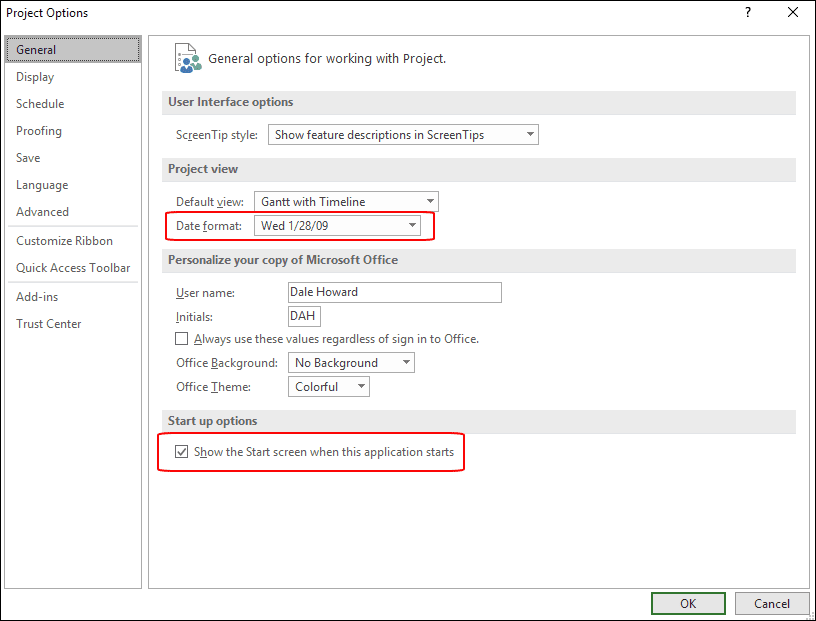The height and width of the screenshot is (621, 816).
Task: Click the Help question mark icon
Action: [x=748, y=12]
